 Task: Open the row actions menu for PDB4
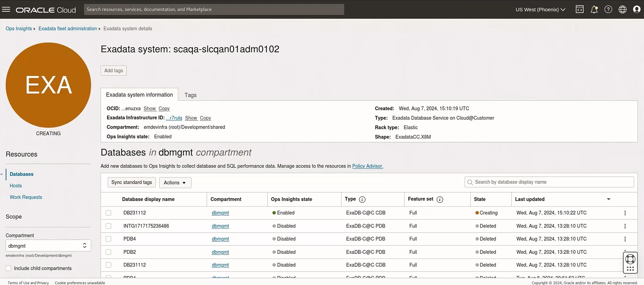coord(625,239)
